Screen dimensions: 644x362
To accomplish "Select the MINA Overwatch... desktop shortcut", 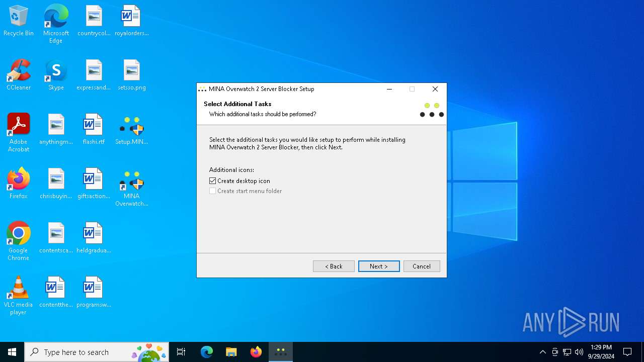I will click(x=131, y=188).
